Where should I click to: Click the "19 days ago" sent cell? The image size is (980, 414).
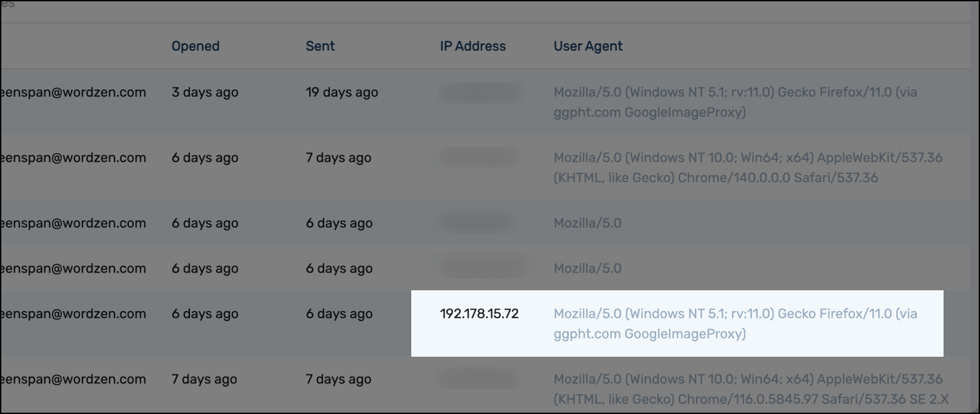(x=342, y=92)
